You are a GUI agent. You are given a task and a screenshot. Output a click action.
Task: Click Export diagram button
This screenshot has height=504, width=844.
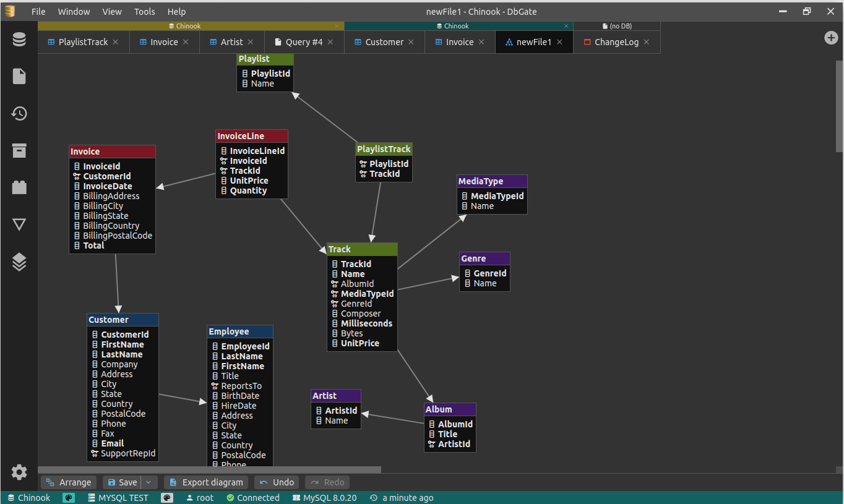point(205,482)
